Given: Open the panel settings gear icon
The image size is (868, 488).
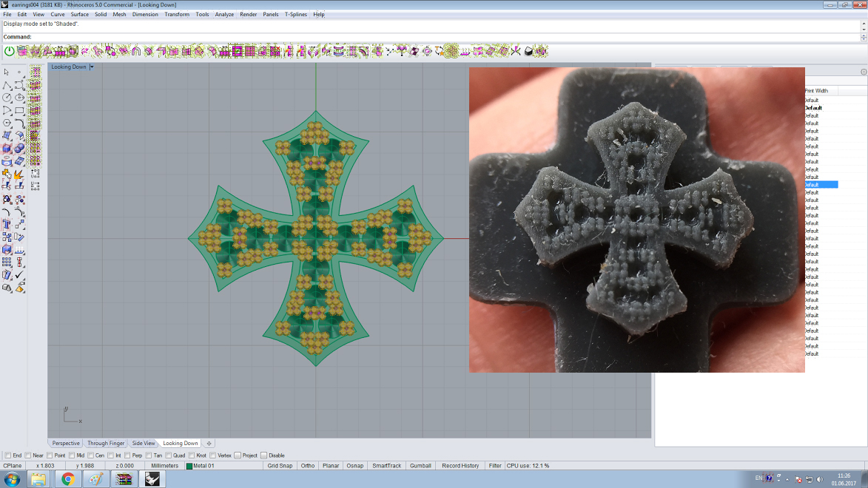Looking at the screenshot, I should click(863, 72).
